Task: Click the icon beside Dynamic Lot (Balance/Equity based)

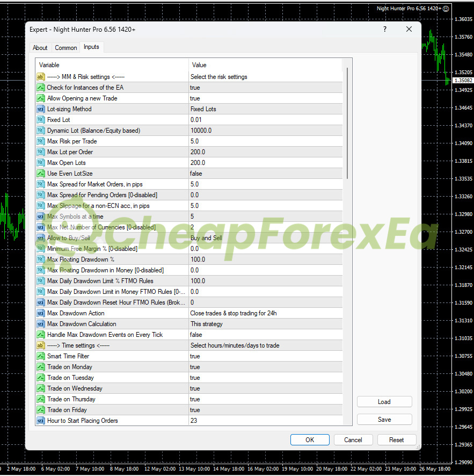Action: (41, 131)
